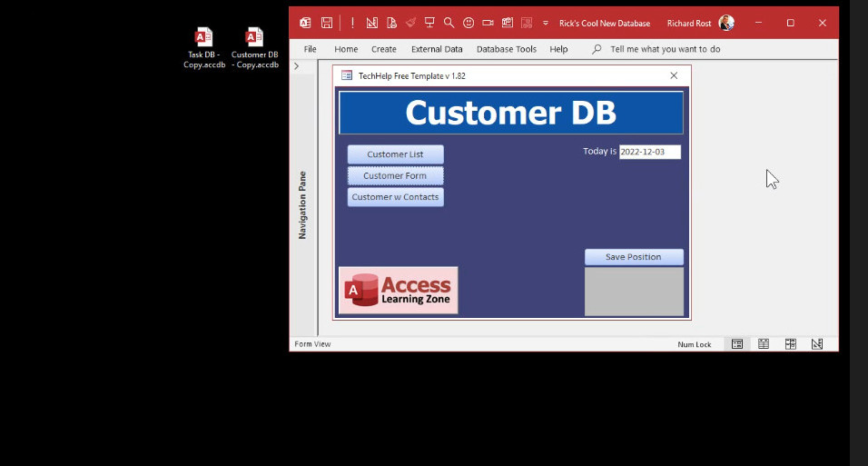Click the smiley face icon in toolbar

469,23
